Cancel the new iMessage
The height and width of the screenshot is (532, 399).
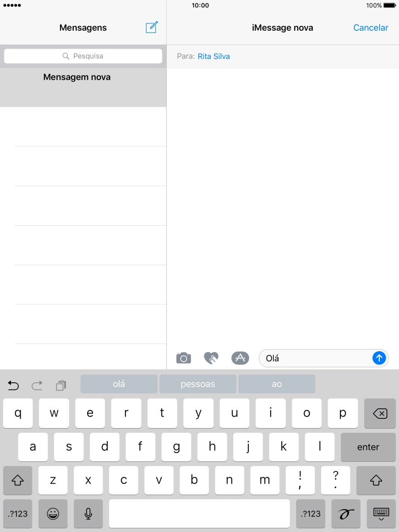click(370, 28)
